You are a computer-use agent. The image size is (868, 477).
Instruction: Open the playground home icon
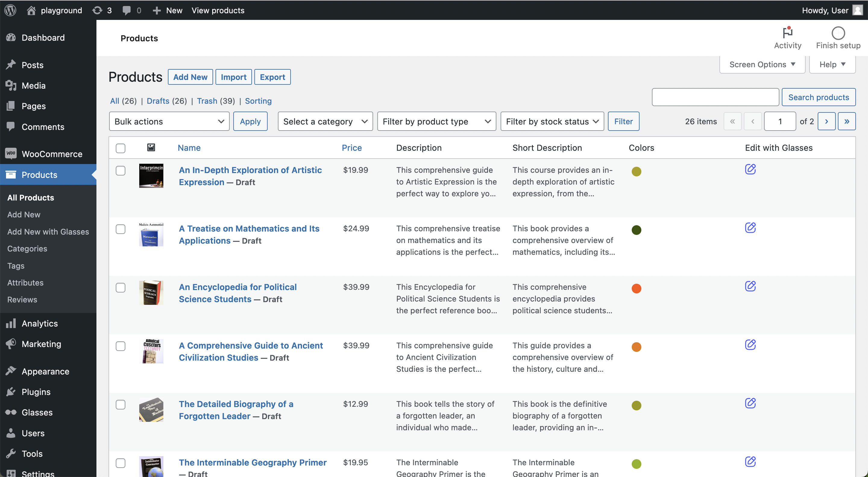(x=31, y=10)
